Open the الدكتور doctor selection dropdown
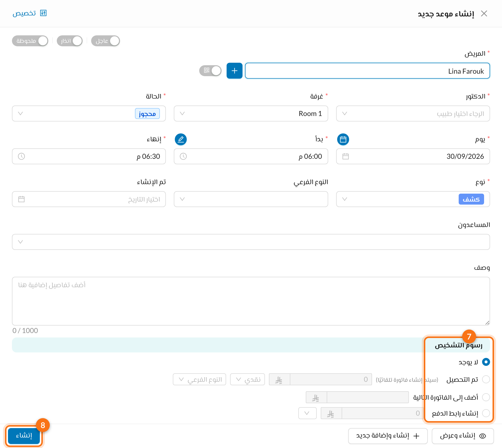The width and height of the screenshot is (502, 448). click(x=413, y=113)
